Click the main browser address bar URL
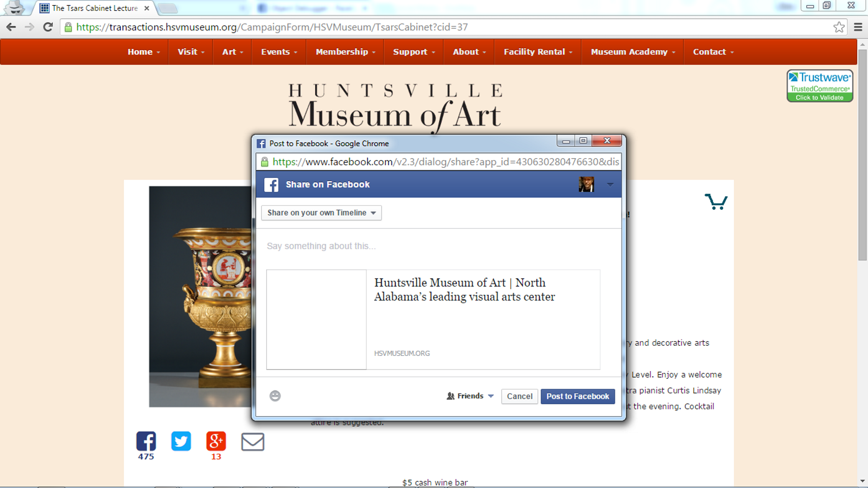This screenshot has width=868, height=488. (x=272, y=27)
